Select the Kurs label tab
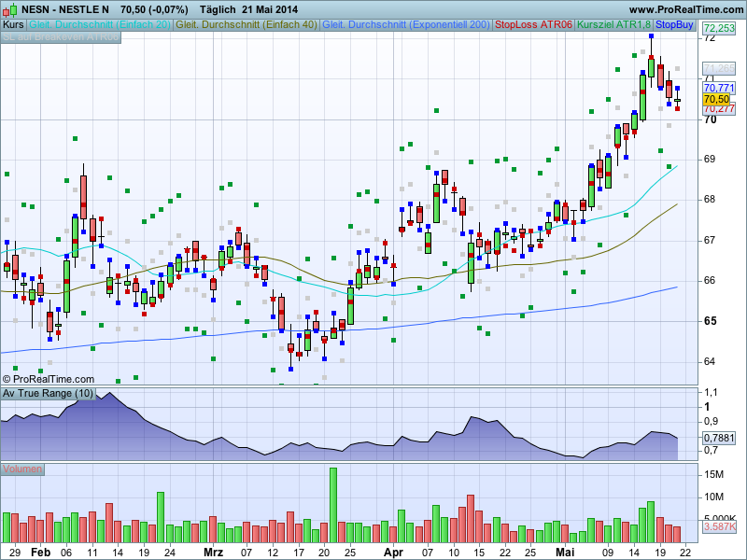Screen dimensions: 747x560 point(13,24)
